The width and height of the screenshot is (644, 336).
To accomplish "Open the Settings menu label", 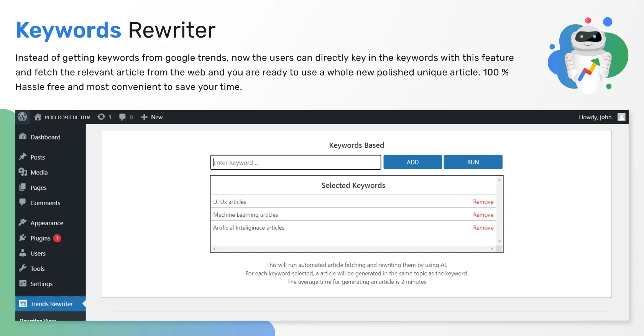I will pyautogui.click(x=41, y=284).
